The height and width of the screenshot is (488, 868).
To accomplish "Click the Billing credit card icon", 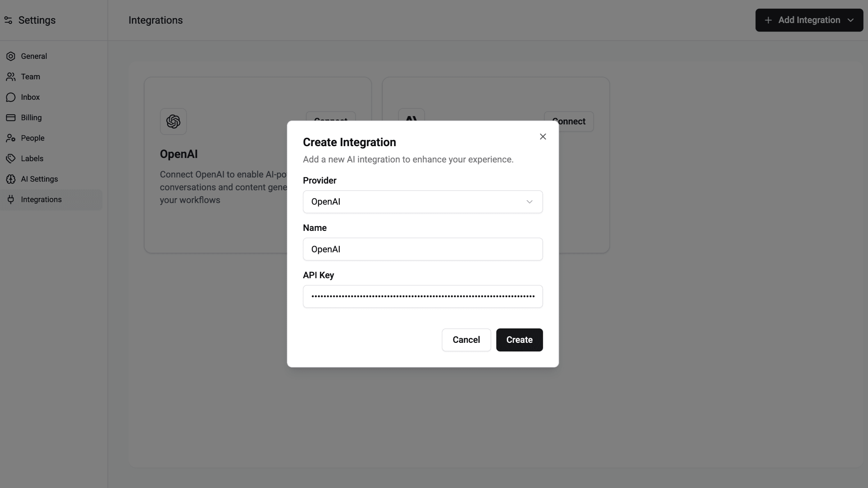I will coord(11,117).
